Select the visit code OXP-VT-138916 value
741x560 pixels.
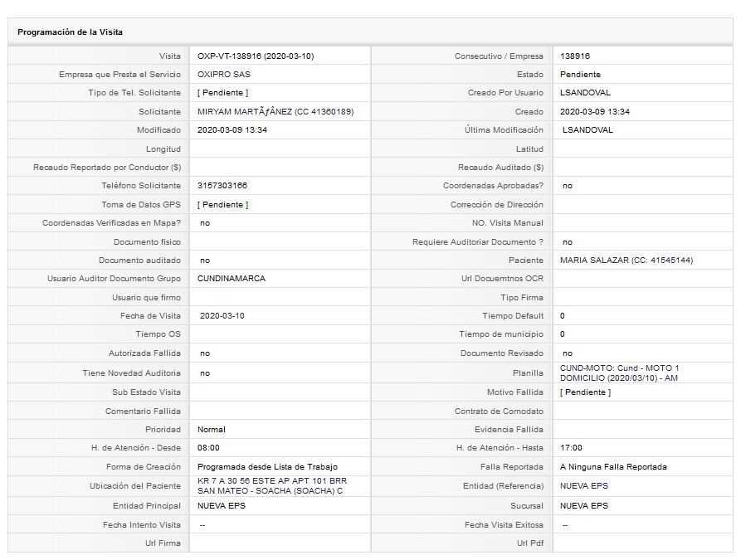256,56
